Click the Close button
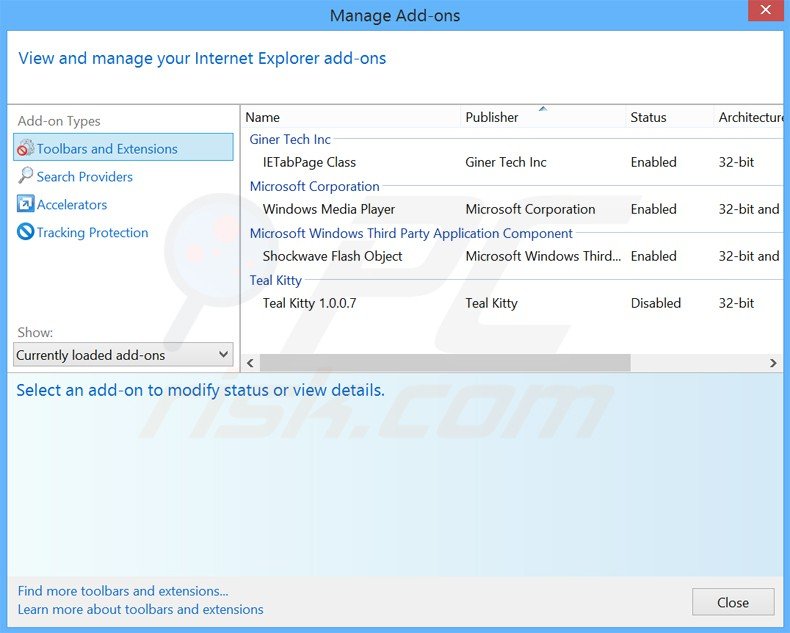The height and width of the screenshot is (633, 790). [x=733, y=602]
